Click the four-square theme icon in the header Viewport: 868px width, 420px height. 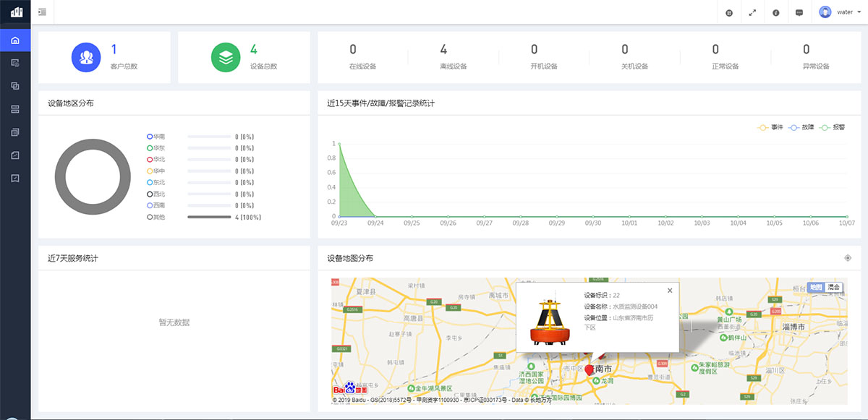[729, 12]
